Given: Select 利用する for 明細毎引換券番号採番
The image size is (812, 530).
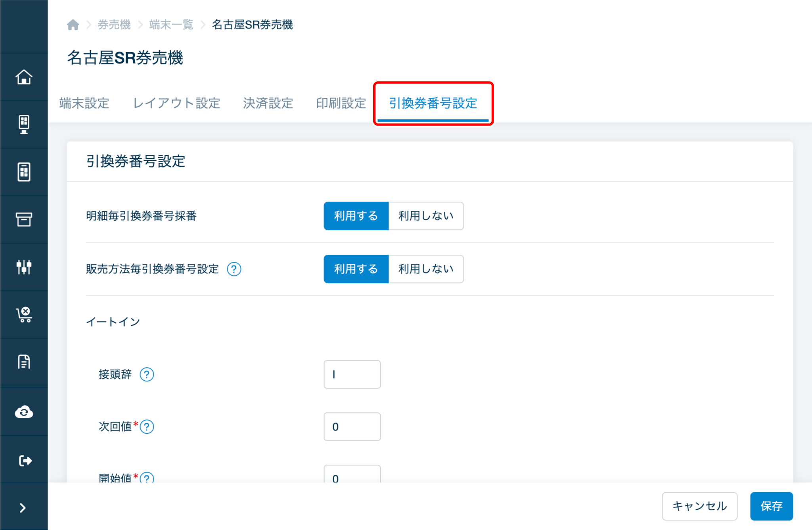Looking at the screenshot, I should coord(356,216).
